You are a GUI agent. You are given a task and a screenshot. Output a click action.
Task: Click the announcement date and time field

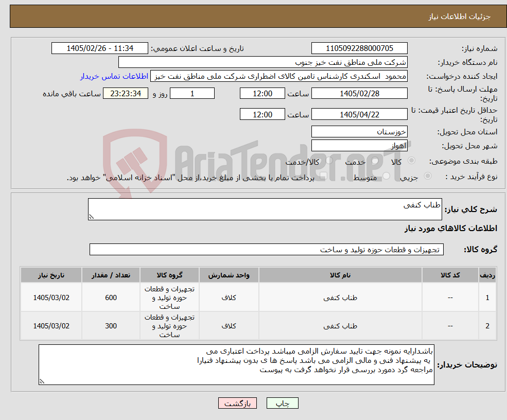(x=99, y=48)
